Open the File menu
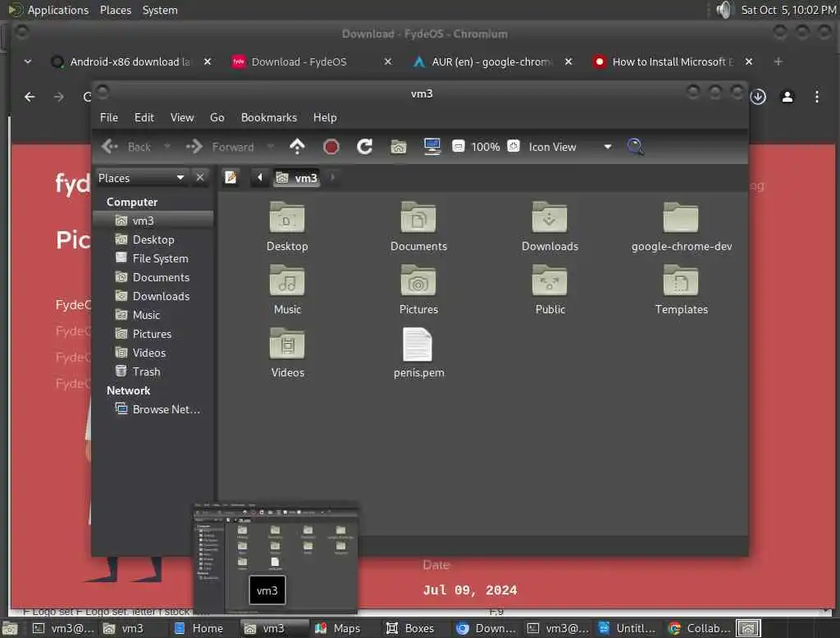Viewport: 840px width, 638px height. click(109, 117)
